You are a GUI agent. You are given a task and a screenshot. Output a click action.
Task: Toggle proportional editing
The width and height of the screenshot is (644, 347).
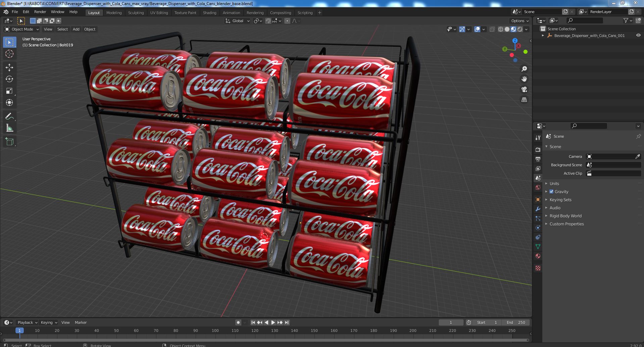coord(287,21)
